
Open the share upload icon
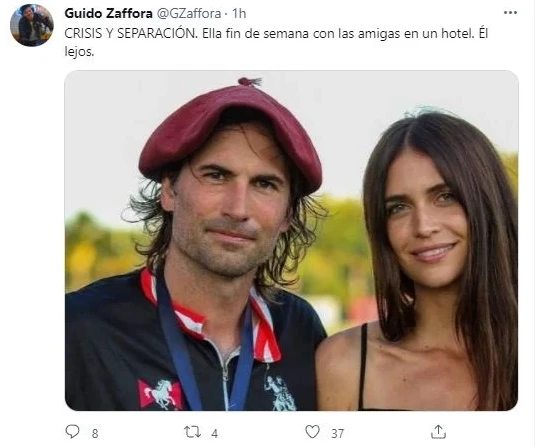439,432
